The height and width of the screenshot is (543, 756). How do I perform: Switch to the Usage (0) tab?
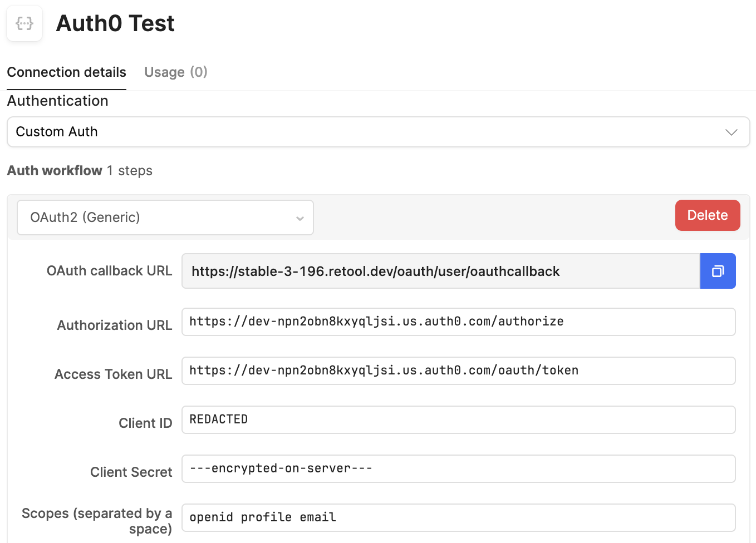coord(176,72)
